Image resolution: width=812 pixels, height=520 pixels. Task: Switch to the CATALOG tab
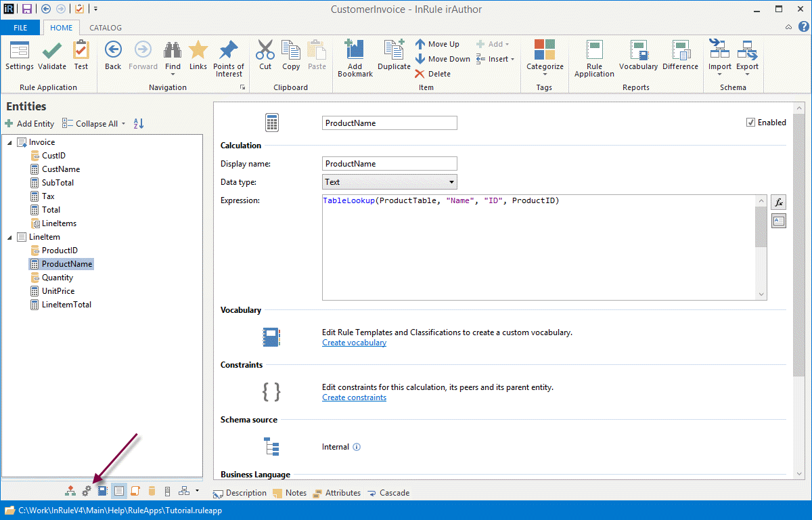pyautogui.click(x=106, y=28)
